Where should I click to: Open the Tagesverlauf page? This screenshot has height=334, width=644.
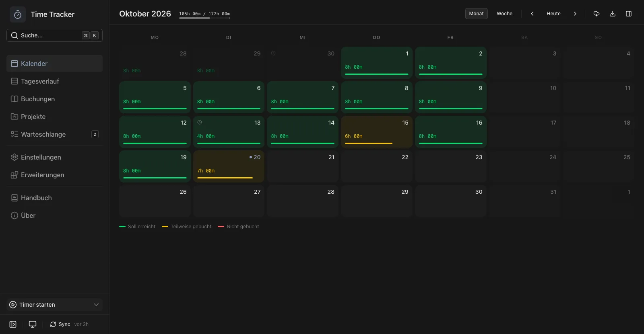pyautogui.click(x=54, y=81)
